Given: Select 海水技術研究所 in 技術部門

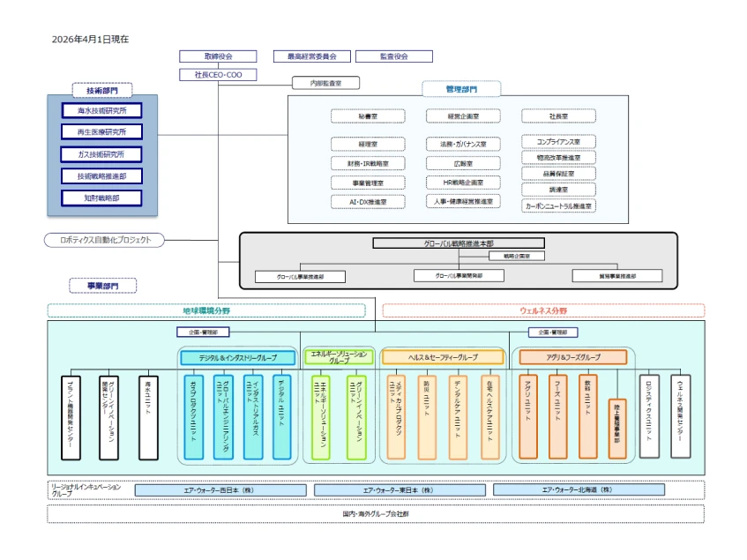Looking at the screenshot, I should [x=101, y=110].
